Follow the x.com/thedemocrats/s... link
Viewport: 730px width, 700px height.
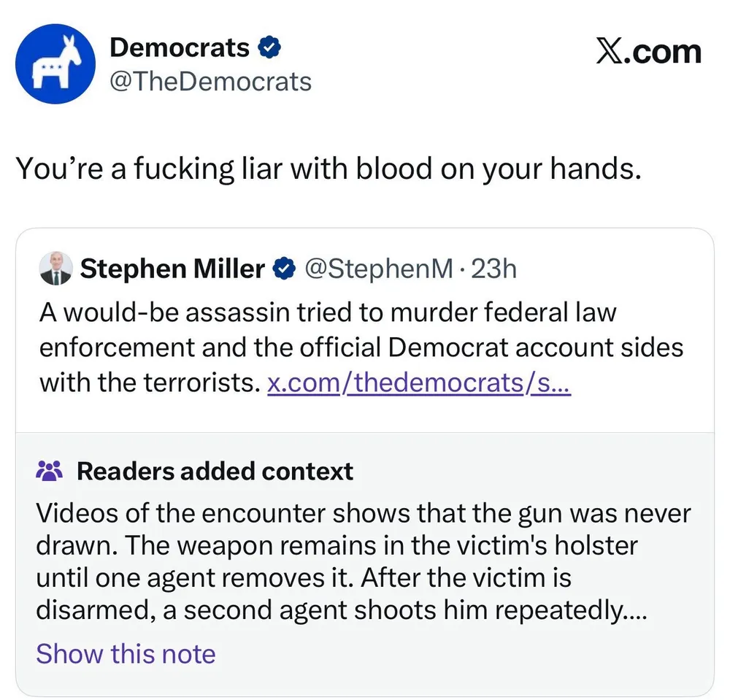point(419,382)
